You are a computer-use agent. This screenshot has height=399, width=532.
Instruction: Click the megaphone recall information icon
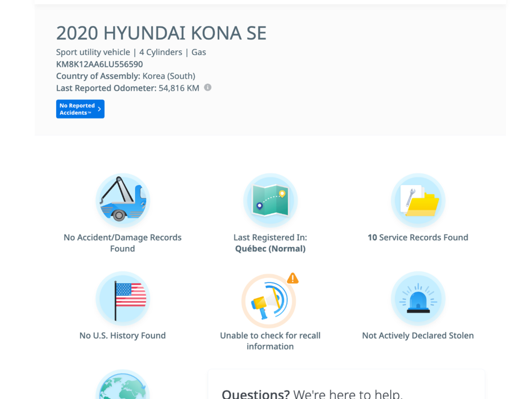(268, 301)
